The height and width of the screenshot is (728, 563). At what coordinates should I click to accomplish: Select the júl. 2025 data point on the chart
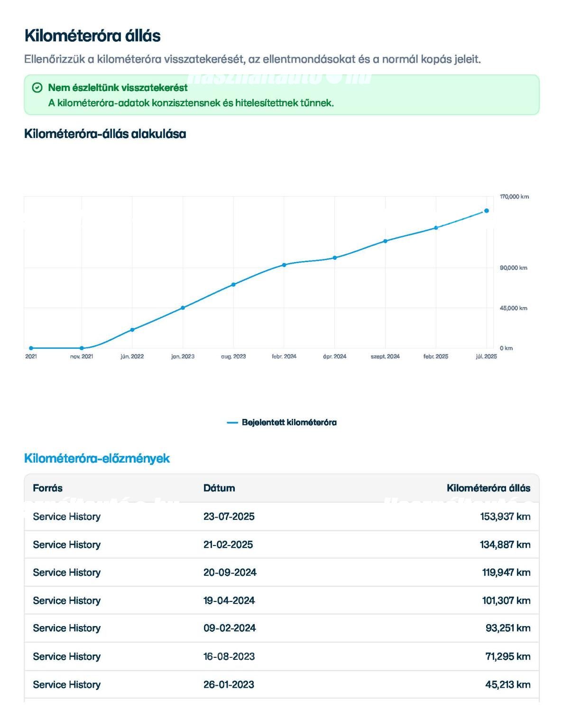point(486,211)
